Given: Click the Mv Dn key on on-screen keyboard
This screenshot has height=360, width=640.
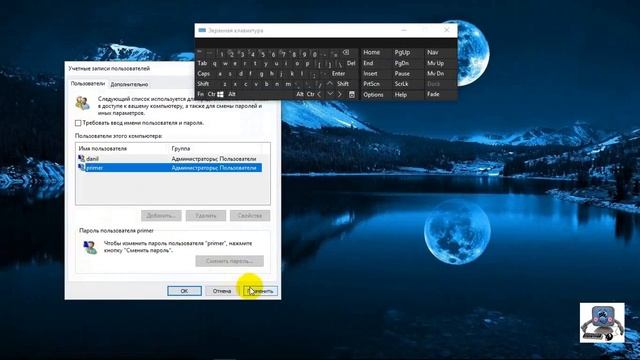Looking at the screenshot, I should pyautogui.click(x=436, y=73).
